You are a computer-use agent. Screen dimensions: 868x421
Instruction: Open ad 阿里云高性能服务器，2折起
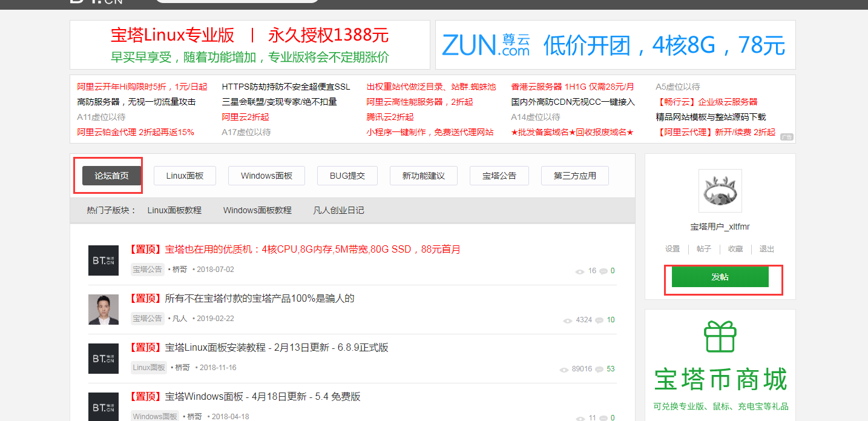point(419,102)
